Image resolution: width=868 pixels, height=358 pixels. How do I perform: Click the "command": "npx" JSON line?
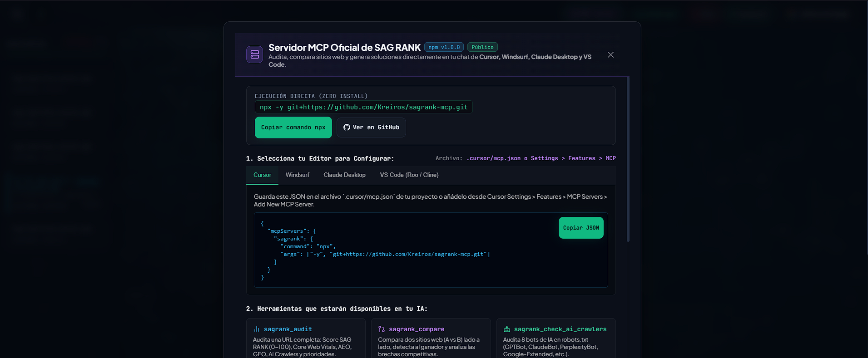[x=308, y=246]
